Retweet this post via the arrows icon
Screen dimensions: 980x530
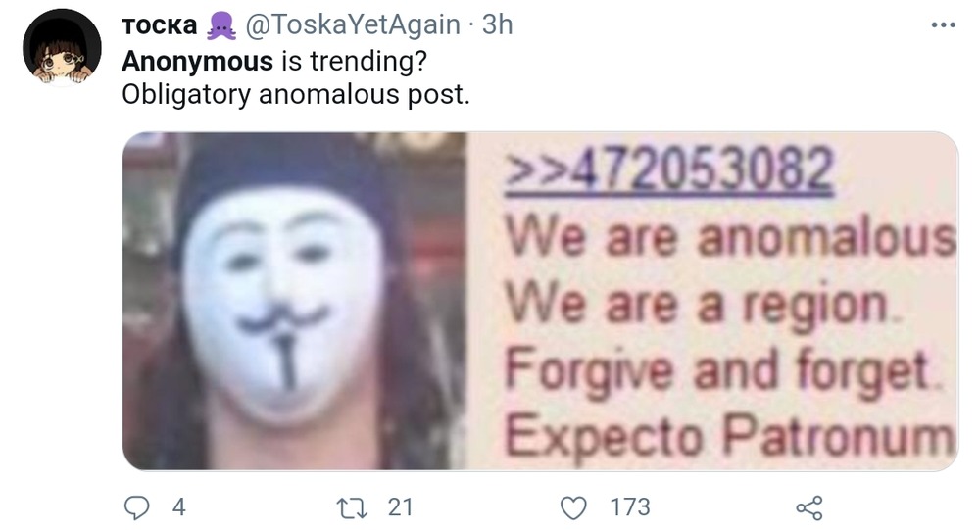(350, 507)
